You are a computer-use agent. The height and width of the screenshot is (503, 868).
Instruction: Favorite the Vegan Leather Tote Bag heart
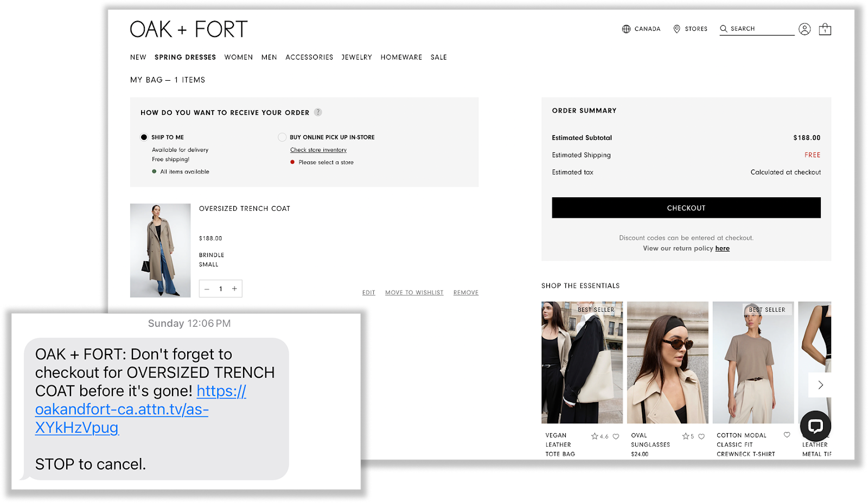coord(616,436)
